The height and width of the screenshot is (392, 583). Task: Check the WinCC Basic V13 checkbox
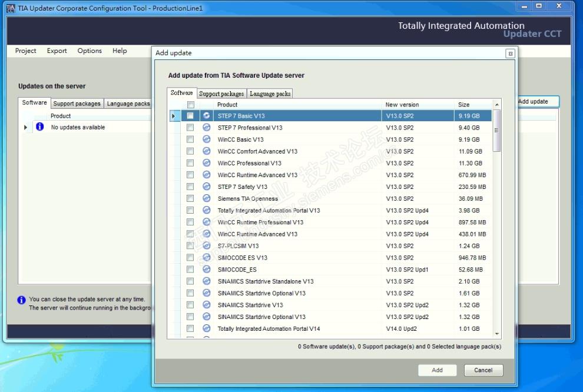click(190, 139)
